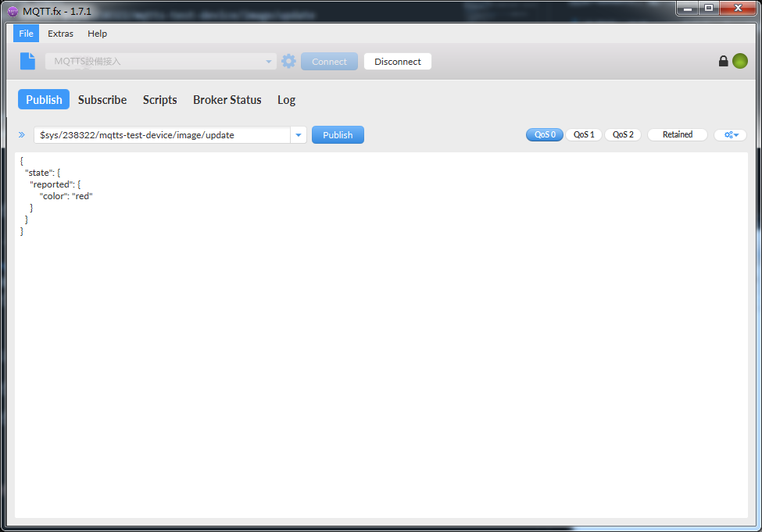Click MQTT.fx app icon in title bar
The image size is (762, 532).
click(x=13, y=11)
